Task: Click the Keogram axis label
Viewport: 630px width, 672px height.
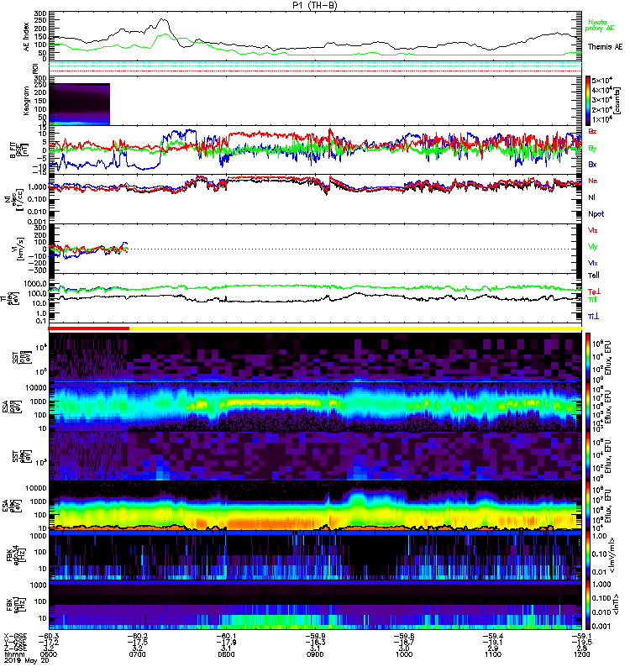Action: 27,100
